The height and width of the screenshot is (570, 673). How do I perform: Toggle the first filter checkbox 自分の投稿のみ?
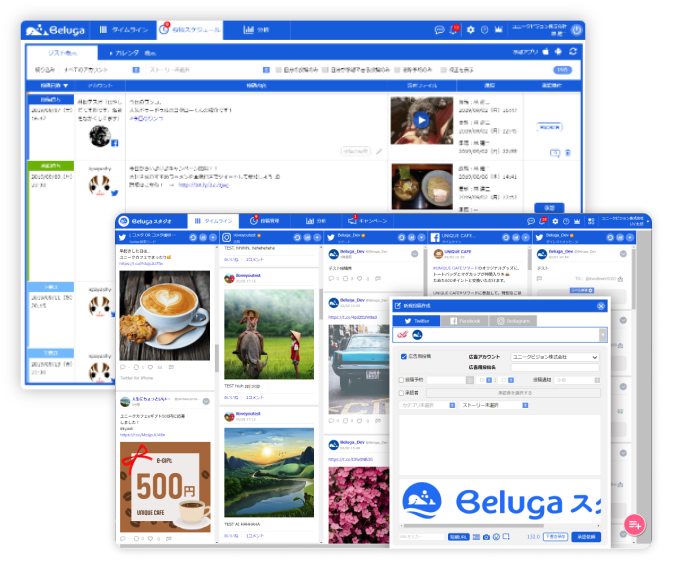click(279, 70)
